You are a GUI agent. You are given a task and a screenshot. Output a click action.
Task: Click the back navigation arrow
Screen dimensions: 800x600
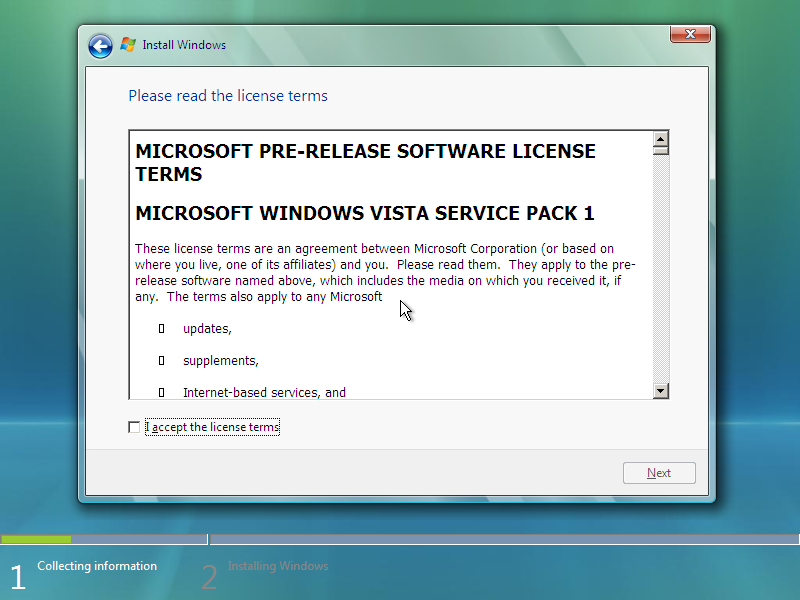(100, 45)
